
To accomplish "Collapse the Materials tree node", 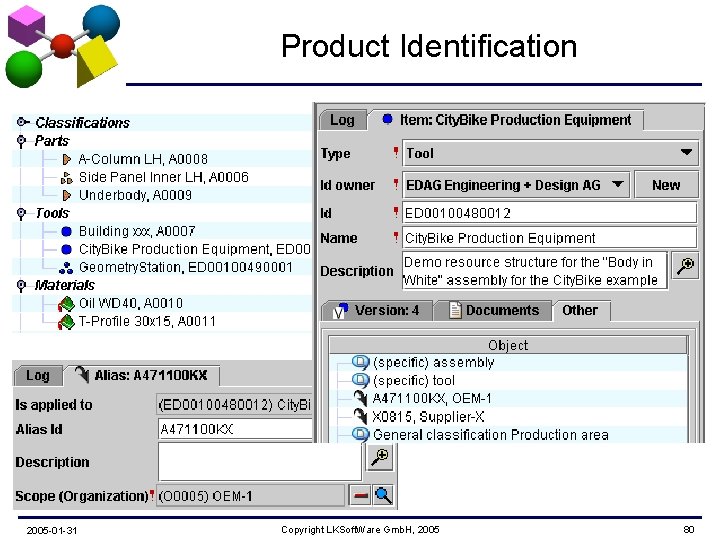I will tap(21, 286).
